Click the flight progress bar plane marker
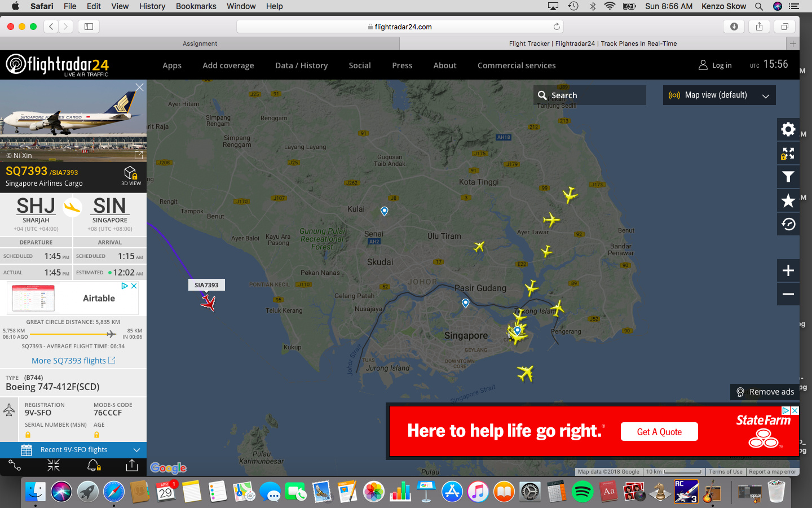This screenshot has height=508, width=812. [x=112, y=334]
